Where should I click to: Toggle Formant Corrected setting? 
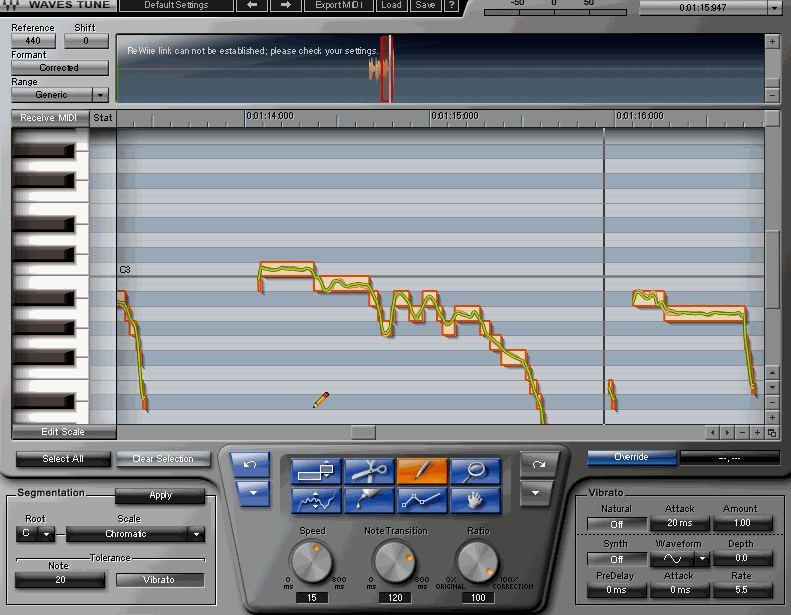coord(60,68)
